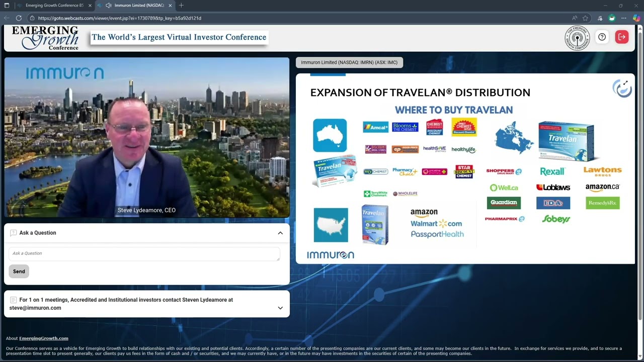The height and width of the screenshot is (362, 644).
Task: Click the red exit webcast button
Action: [622, 37]
